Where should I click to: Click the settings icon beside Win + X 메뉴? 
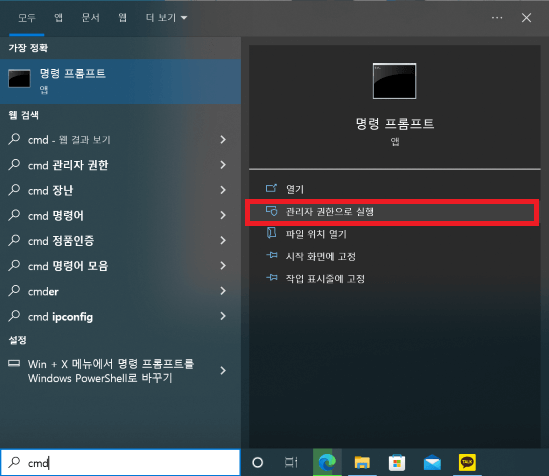(x=14, y=363)
